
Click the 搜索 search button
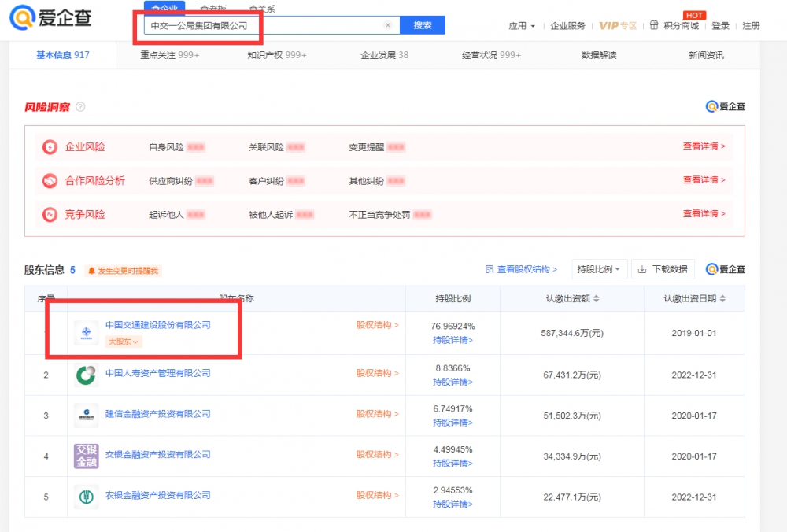click(x=422, y=25)
